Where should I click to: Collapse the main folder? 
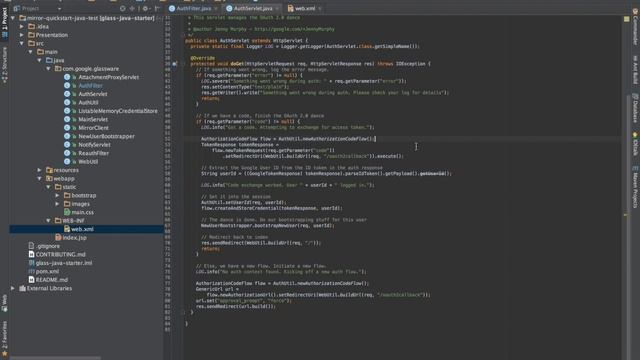[x=31, y=52]
